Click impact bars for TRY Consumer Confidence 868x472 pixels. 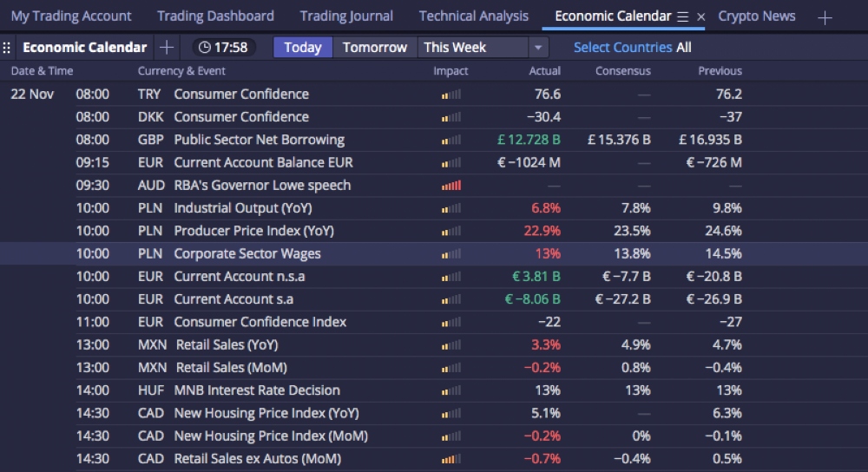pos(451,95)
